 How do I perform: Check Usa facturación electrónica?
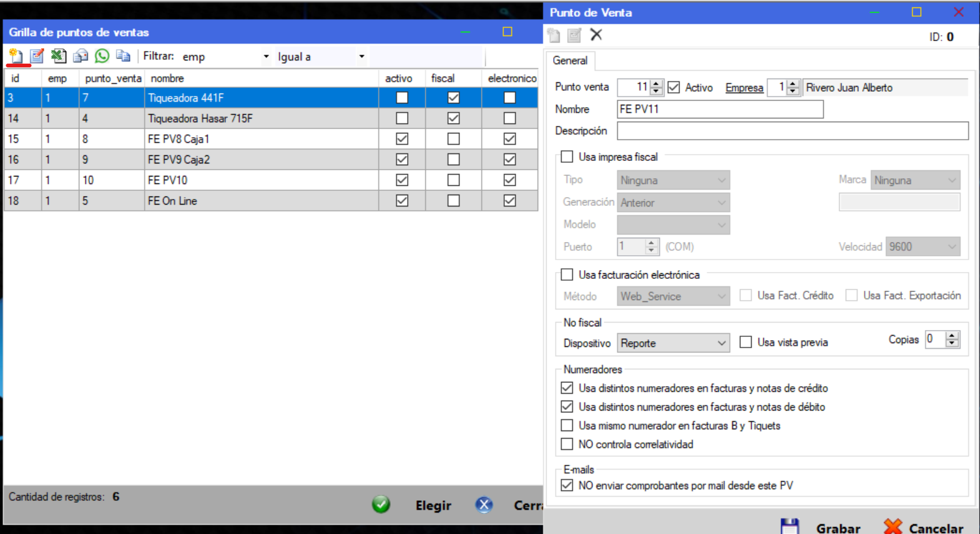click(567, 274)
